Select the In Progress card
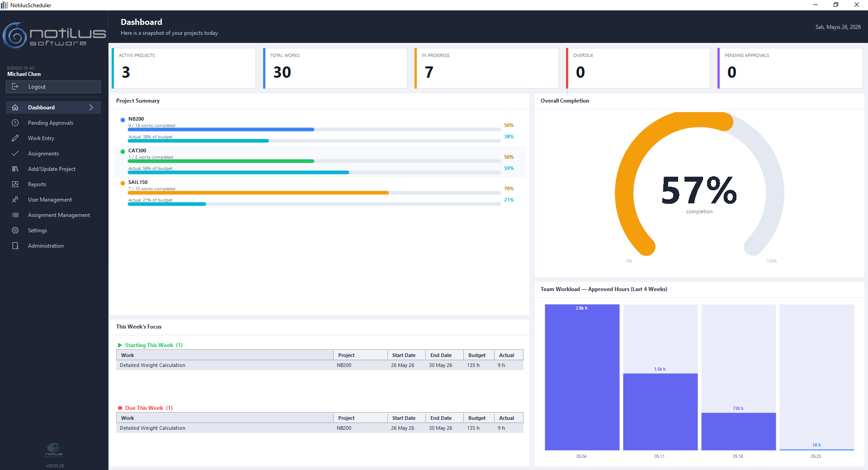Image resolution: width=868 pixels, height=470 pixels. [486, 68]
